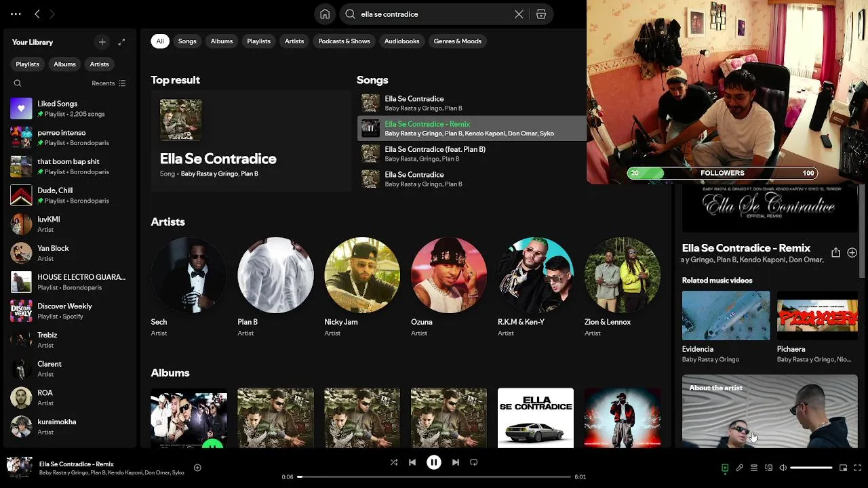Open Discover Weekly playlist

(x=71, y=311)
